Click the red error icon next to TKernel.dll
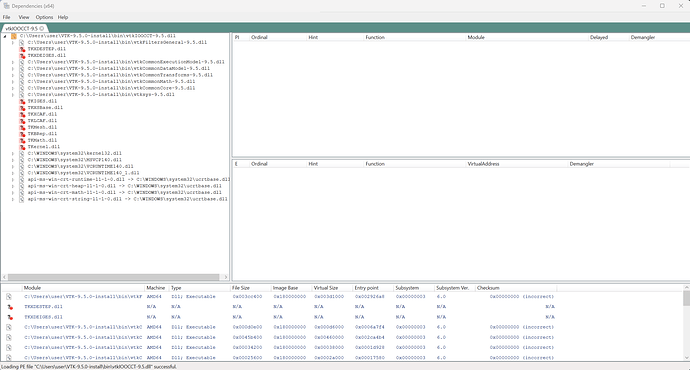The image size is (690, 370). tap(22, 147)
